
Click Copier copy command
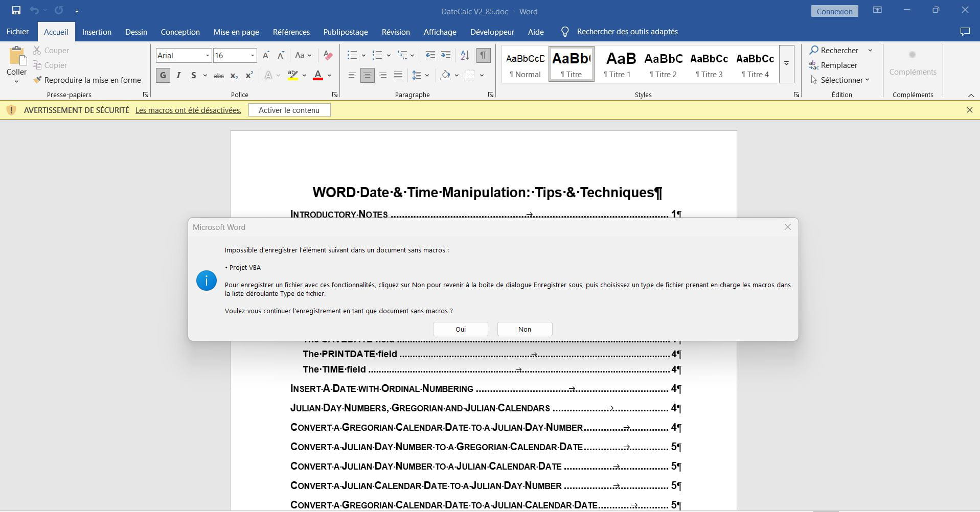(50, 65)
